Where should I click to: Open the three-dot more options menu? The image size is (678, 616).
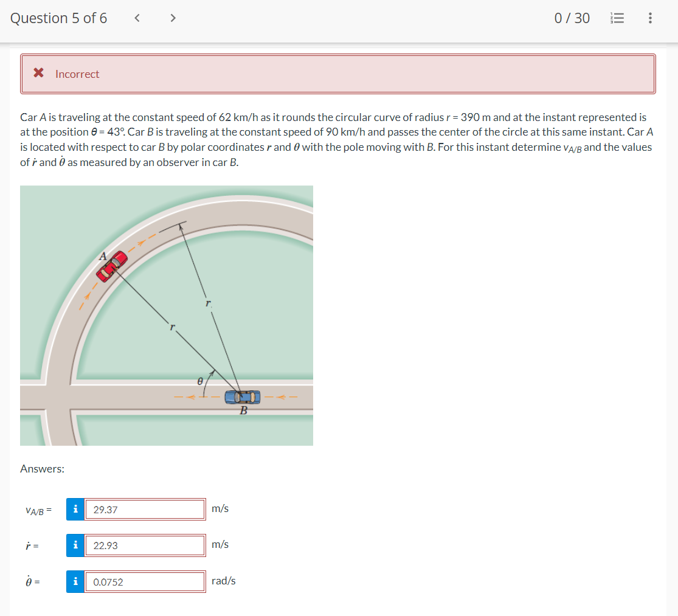(x=650, y=18)
